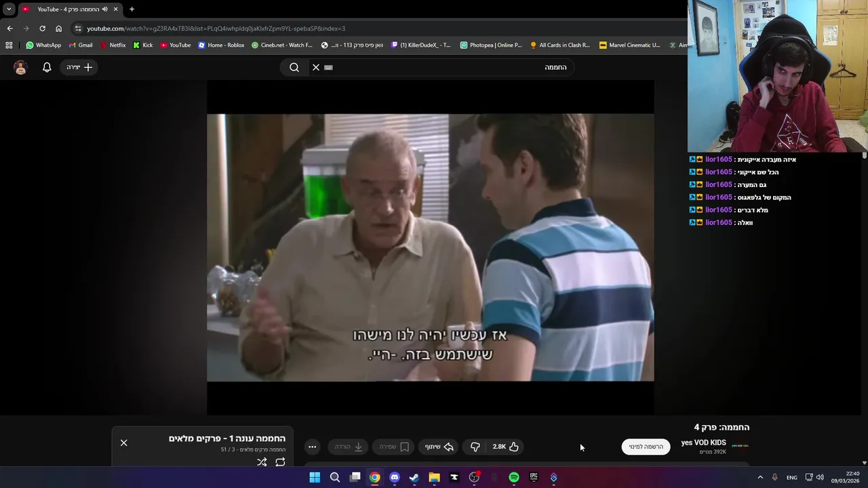Open the Windows Start menu
Image resolution: width=868 pixels, height=488 pixels.
click(x=315, y=477)
